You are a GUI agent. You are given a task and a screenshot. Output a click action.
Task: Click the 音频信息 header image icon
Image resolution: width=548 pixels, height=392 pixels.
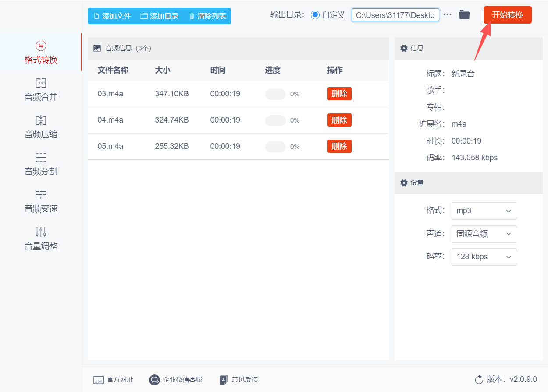(97, 48)
